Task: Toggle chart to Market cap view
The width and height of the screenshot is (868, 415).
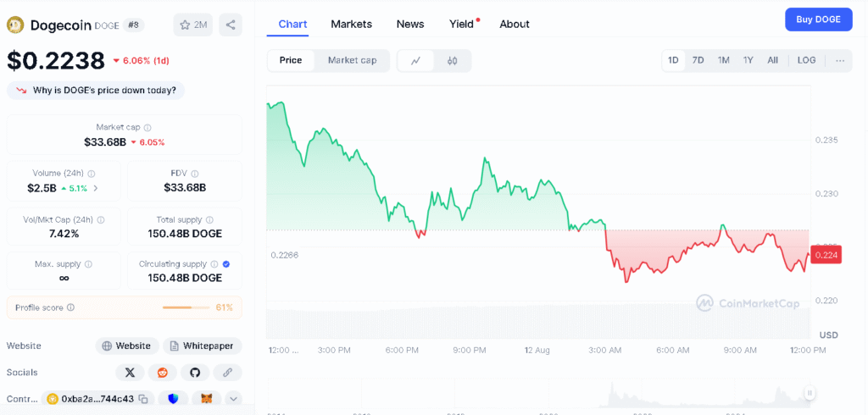Action: pyautogui.click(x=352, y=60)
